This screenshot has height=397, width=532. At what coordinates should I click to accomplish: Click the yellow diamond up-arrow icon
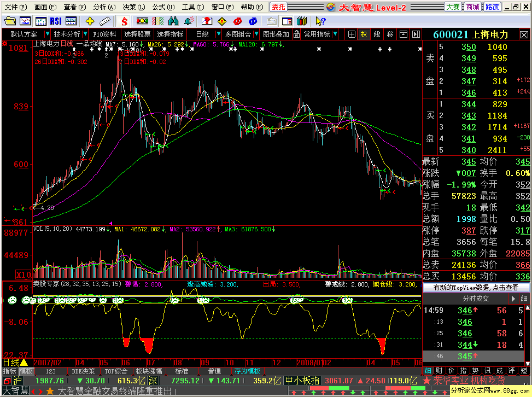(222, 21)
